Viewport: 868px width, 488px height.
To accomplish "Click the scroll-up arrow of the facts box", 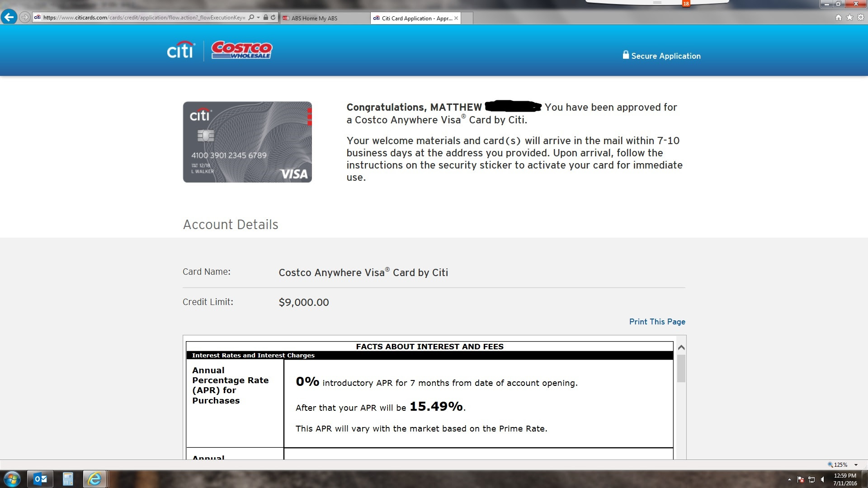I will tap(681, 347).
